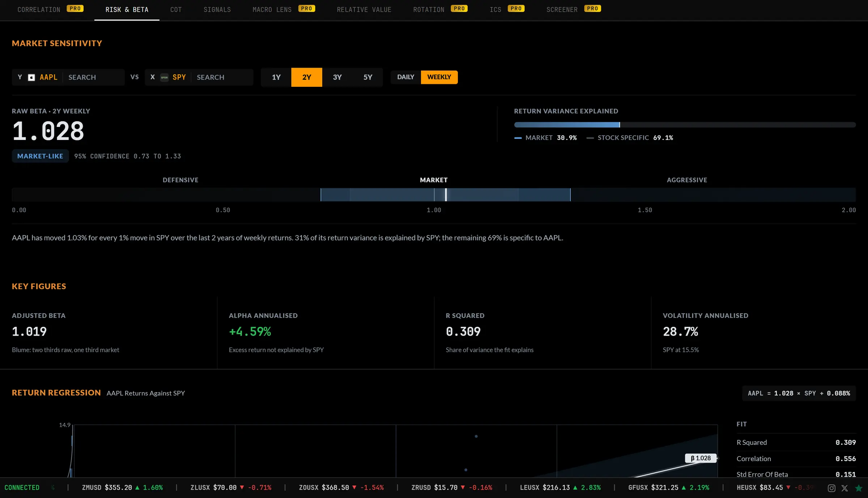Screen dimensions: 868x498
Task: Open the X (Twitter) link icon
Action: coord(845,488)
